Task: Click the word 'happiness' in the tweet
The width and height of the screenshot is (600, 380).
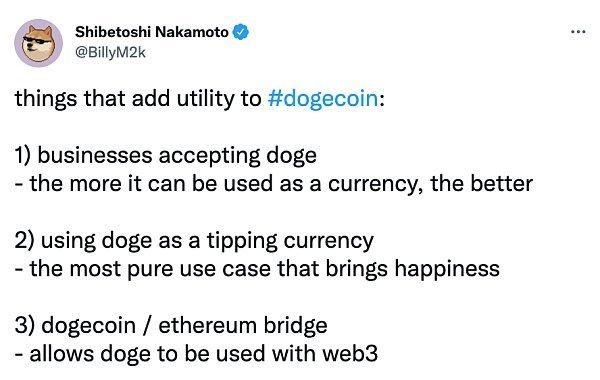Action: [x=447, y=269]
